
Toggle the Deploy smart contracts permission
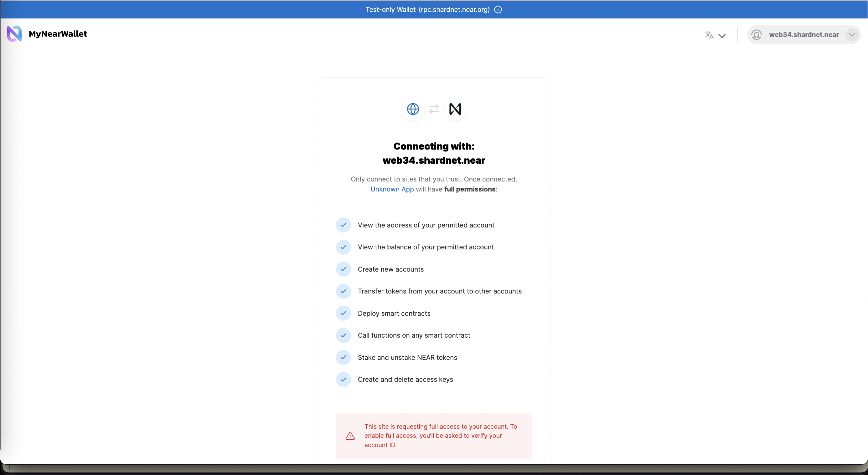click(344, 313)
